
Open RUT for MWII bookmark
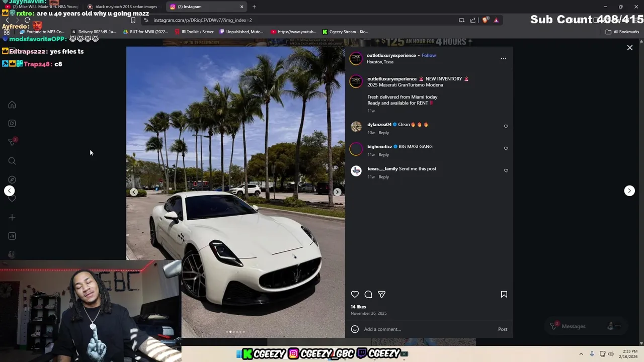pyautogui.click(x=145, y=32)
